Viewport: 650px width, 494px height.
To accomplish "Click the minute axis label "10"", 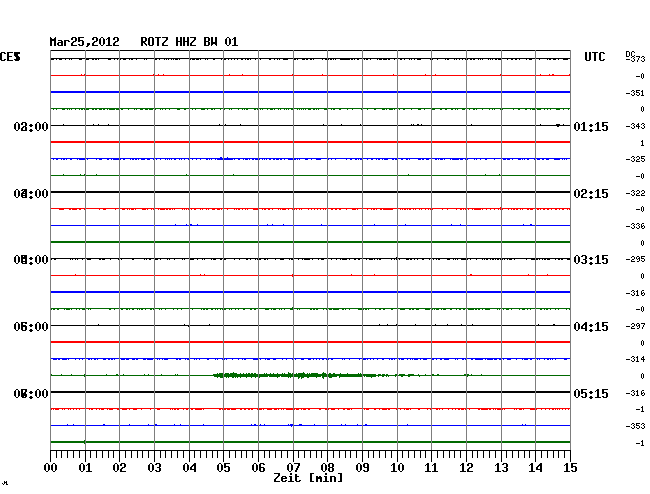I will point(397,468).
